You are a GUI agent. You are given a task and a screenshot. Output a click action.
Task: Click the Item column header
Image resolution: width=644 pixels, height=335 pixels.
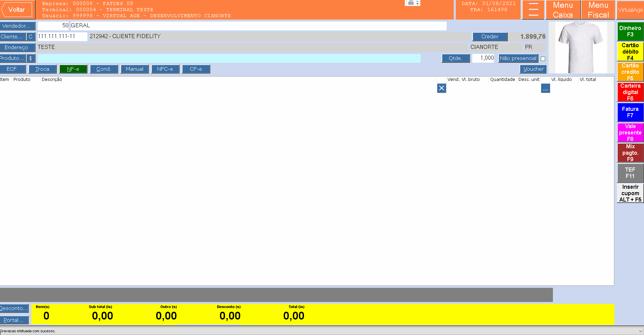point(5,80)
